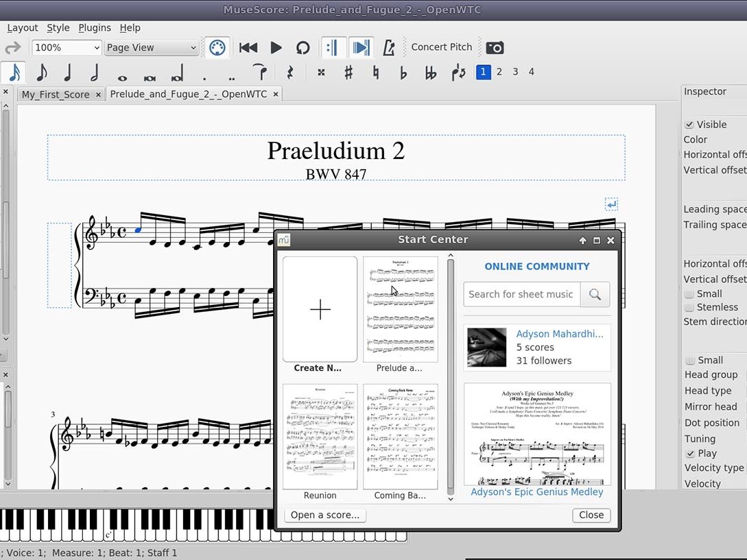
Task: Toggle loop playback icon
Action: 303,47
